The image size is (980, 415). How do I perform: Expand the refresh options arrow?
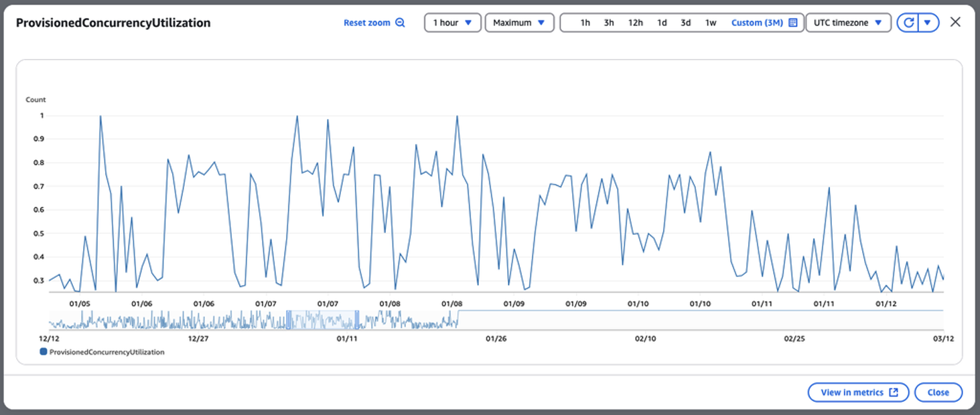927,22
